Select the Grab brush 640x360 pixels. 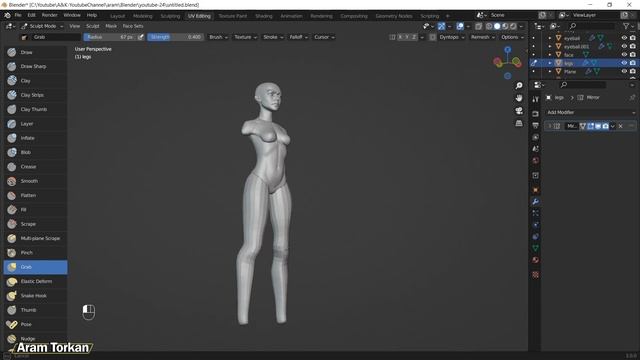click(35, 267)
